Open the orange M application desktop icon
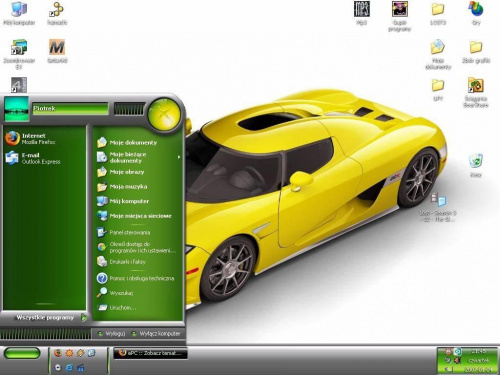 coord(57,51)
